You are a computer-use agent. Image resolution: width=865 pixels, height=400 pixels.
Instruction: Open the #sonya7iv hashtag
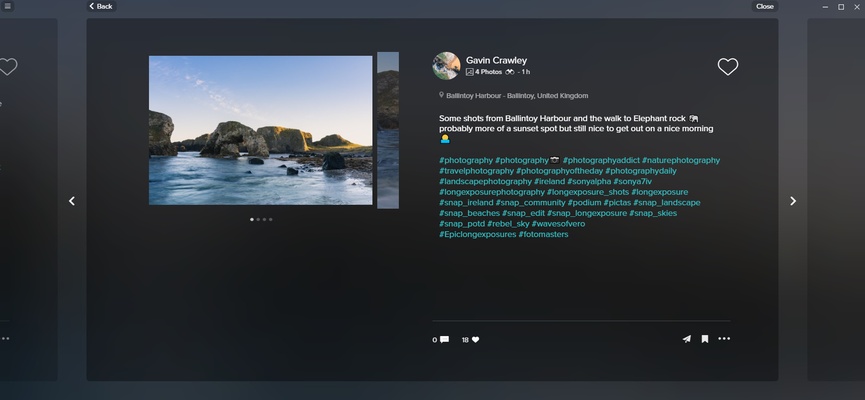tap(633, 182)
